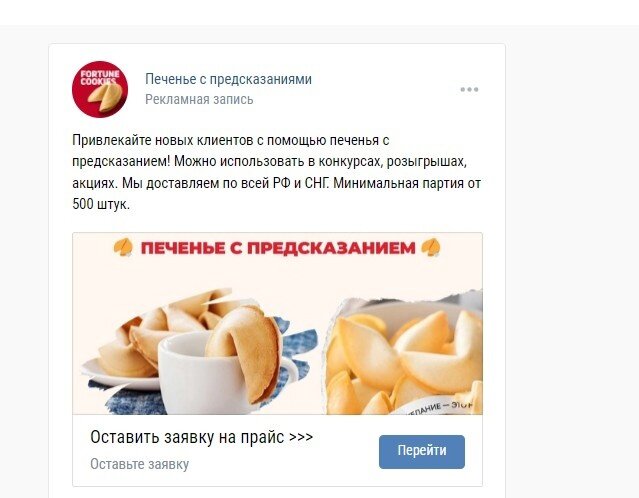
Task: Click the red ПЕЧЕНЬЕ С ПРЕДСКАЗАНИЕМ banner headline
Action: (x=278, y=248)
